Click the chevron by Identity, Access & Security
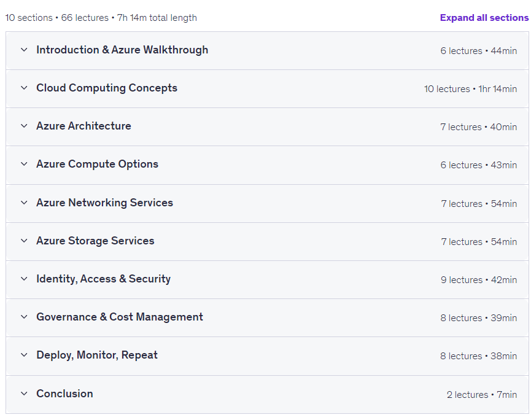Screen dimensions: 531x420 [24, 279]
